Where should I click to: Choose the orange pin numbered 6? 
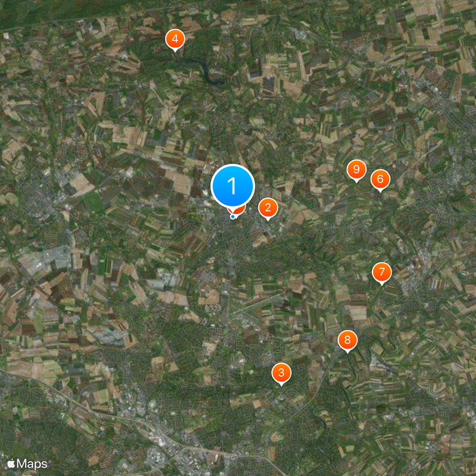[380, 179]
